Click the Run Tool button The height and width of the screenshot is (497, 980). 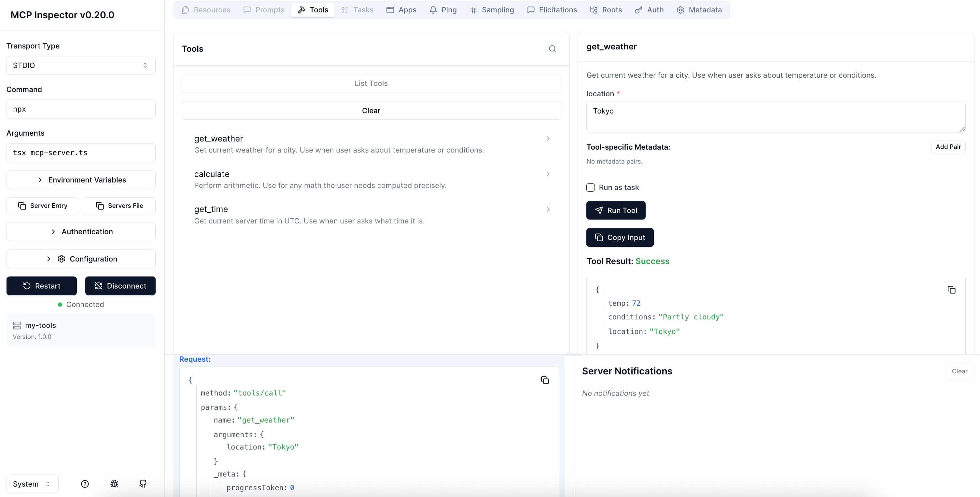[616, 210]
